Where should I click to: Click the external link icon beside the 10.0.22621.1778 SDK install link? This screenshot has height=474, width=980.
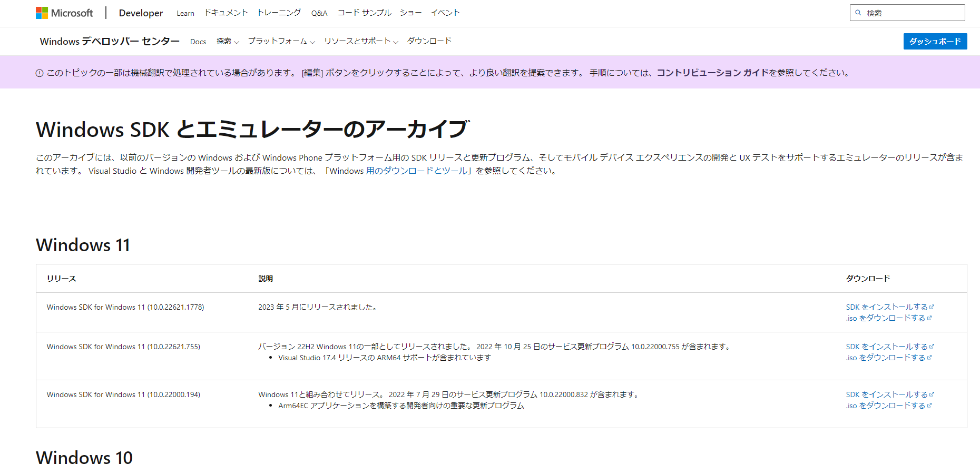pyautogui.click(x=932, y=307)
